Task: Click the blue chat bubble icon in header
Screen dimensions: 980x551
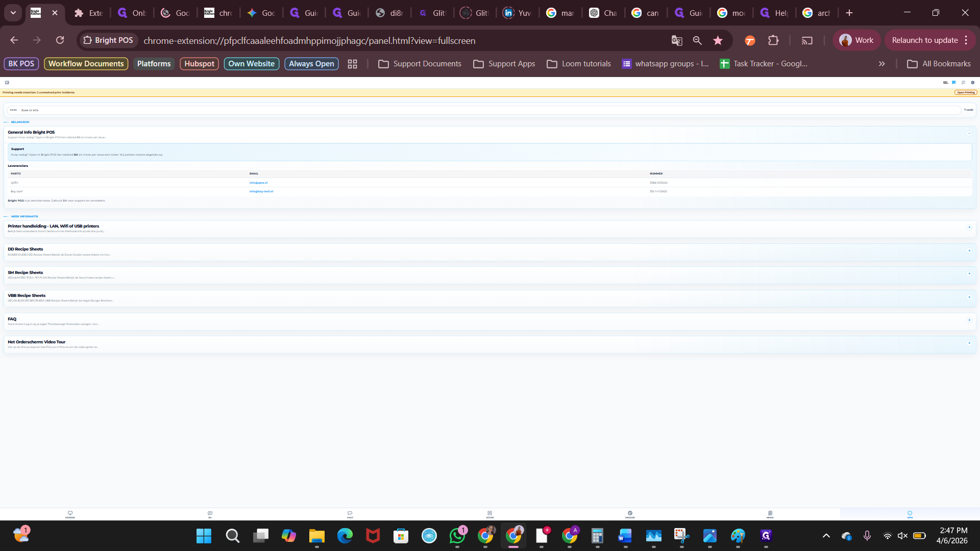Action: coord(953,82)
